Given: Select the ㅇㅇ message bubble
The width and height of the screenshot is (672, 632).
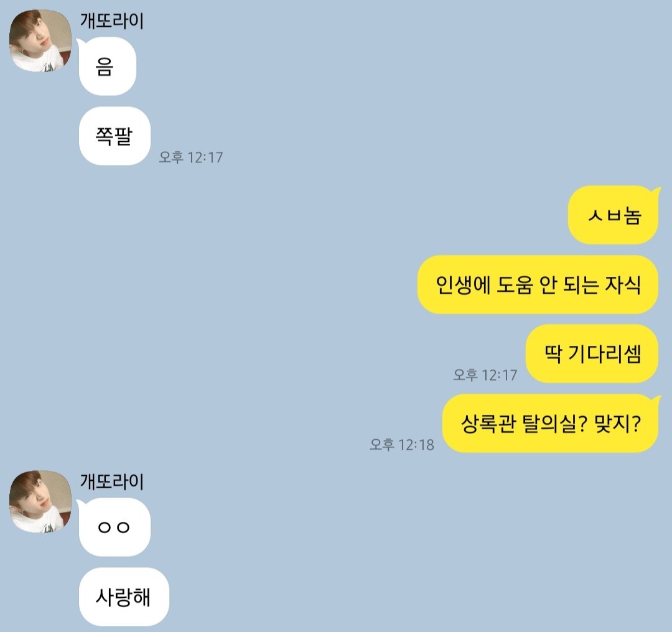Looking at the screenshot, I should pos(114,527).
